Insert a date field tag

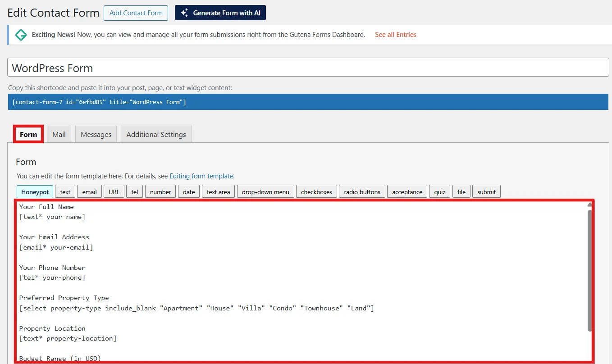(189, 192)
